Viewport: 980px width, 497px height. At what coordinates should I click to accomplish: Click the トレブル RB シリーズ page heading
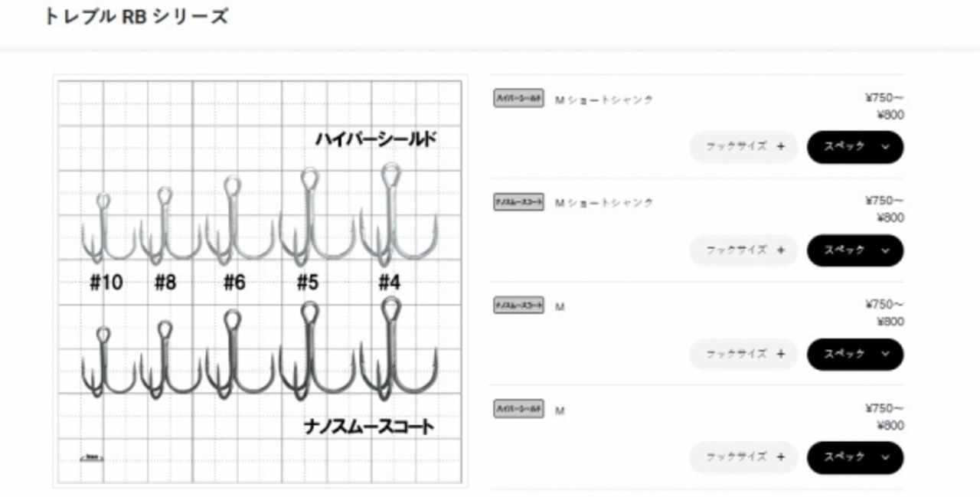[x=136, y=17]
